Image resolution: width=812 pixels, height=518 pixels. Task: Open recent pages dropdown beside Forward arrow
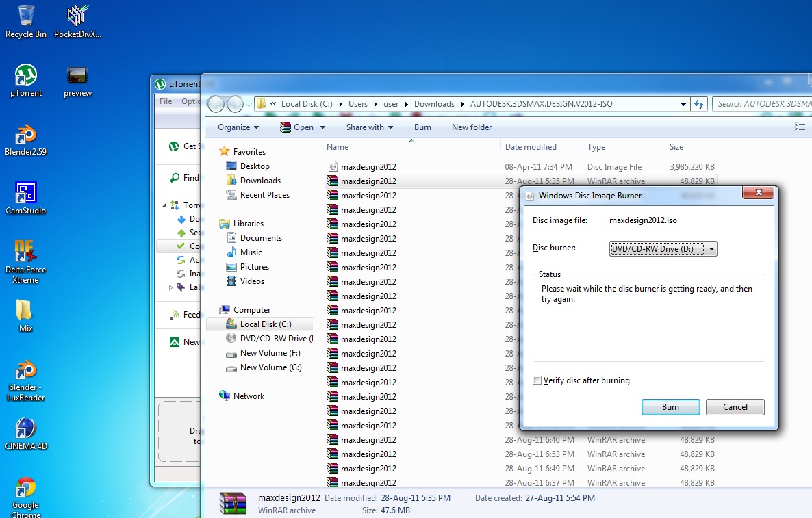(x=249, y=105)
